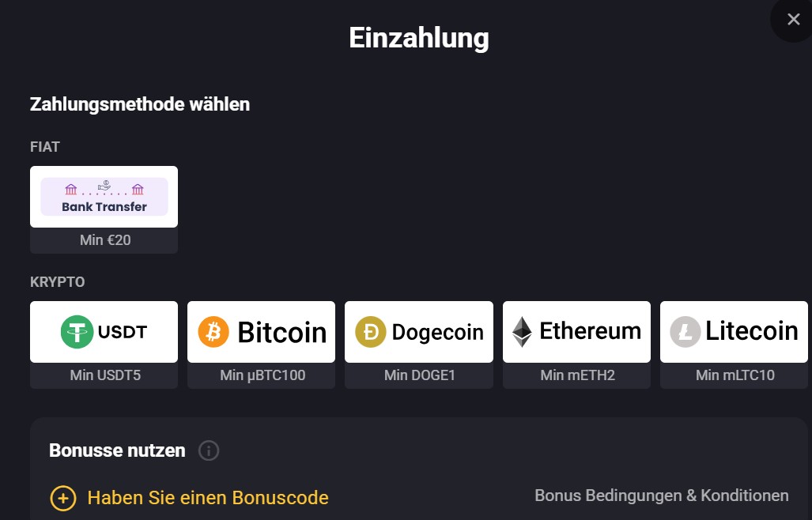
Task: Open the info icon beside Bonusse nutzen
Action: 209,451
